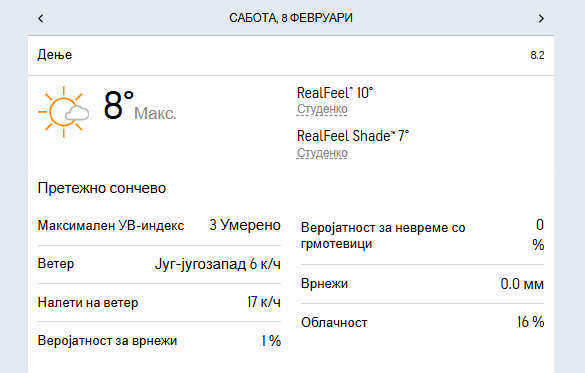This screenshot has height=373, width=585.
Task: Select the Облачност 16 % row
Action: point(422,322)
